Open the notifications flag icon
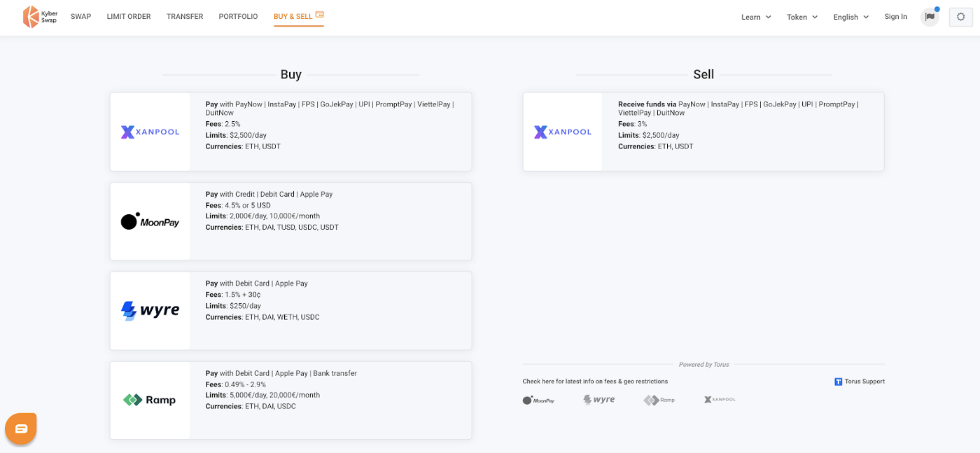980x453 pixels. click(930, 17)
